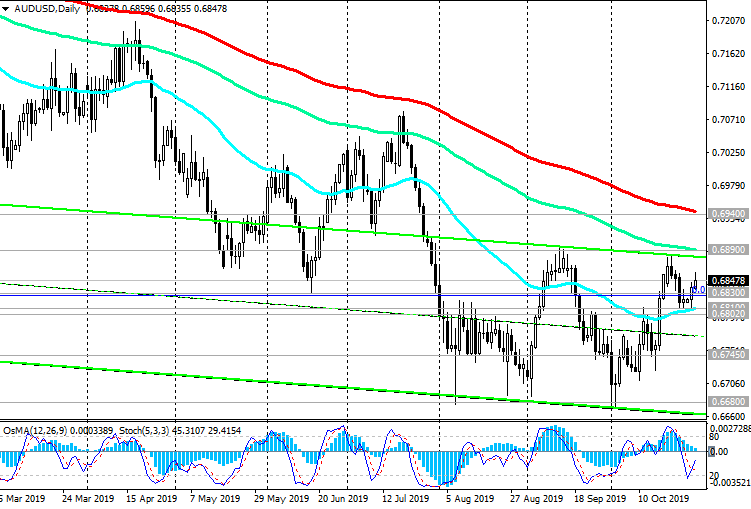Select the 0.68300 level price tag
Image resolution: width=751 pixels, height=509 pixels.
click(x=728, y=293)
